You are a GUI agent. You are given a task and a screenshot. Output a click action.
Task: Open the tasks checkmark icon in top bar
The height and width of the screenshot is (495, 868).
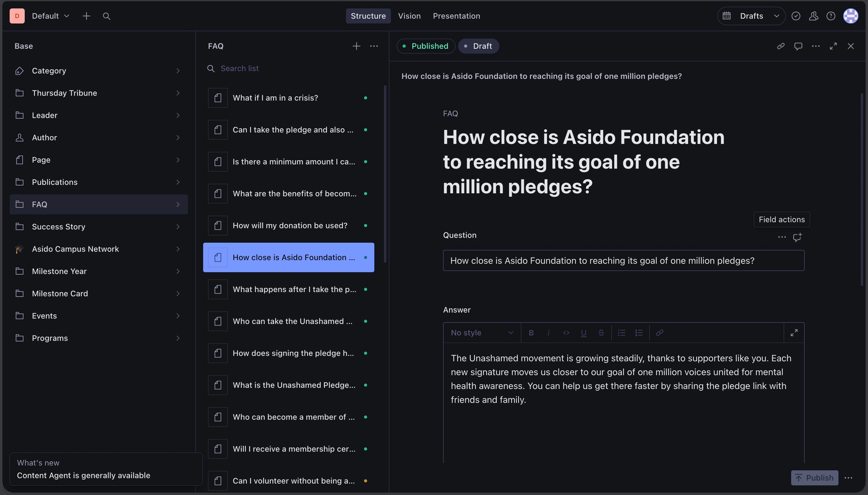click(x=796, y=16)
